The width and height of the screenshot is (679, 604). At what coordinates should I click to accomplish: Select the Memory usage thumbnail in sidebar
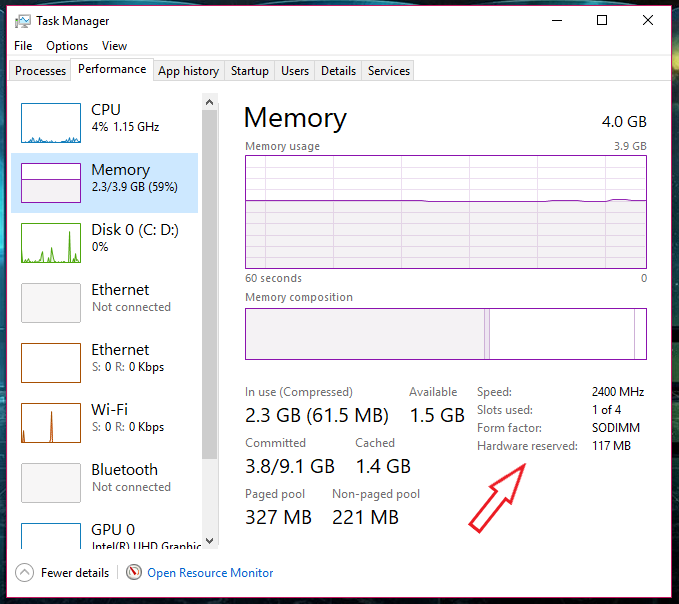click(51, 183)
